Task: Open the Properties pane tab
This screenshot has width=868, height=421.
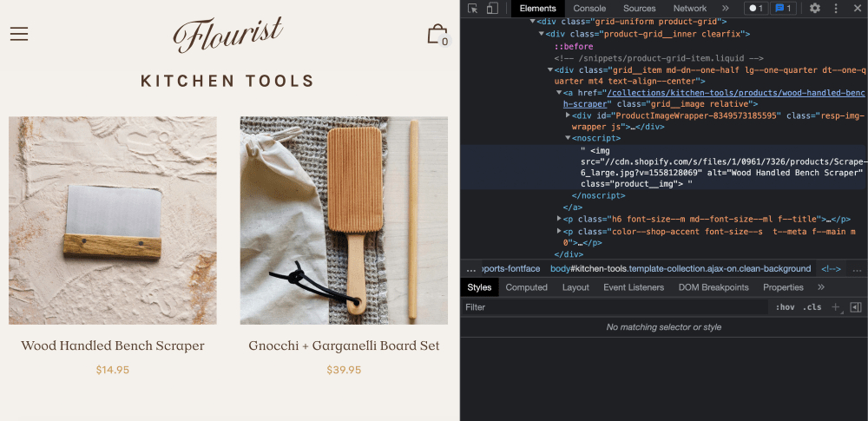Action: 783,287
